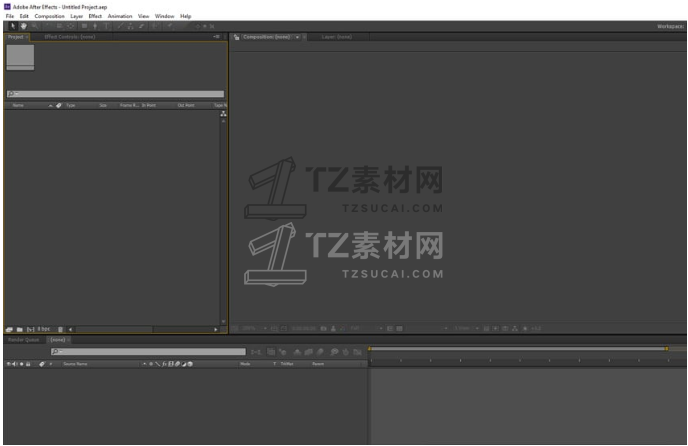This screenshot has height=446, width=688.
Task: Sort project items by Type column
Action: coord(71,105)
